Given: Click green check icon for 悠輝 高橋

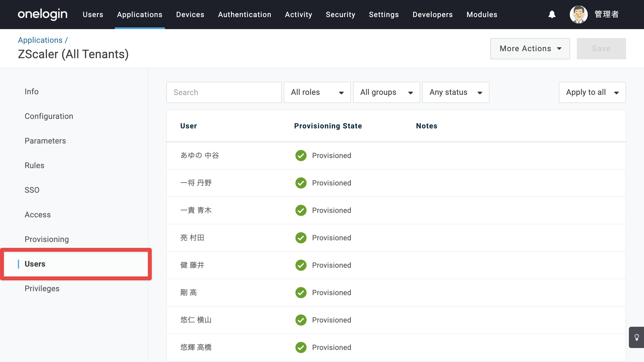Looking at the screenshot, I should (301, 347).
